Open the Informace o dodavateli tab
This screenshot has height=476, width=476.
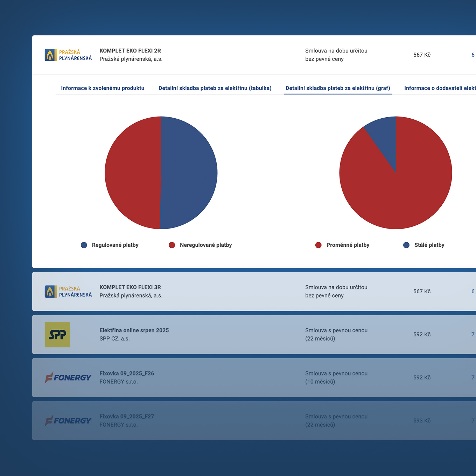click(x=440, y=88)
